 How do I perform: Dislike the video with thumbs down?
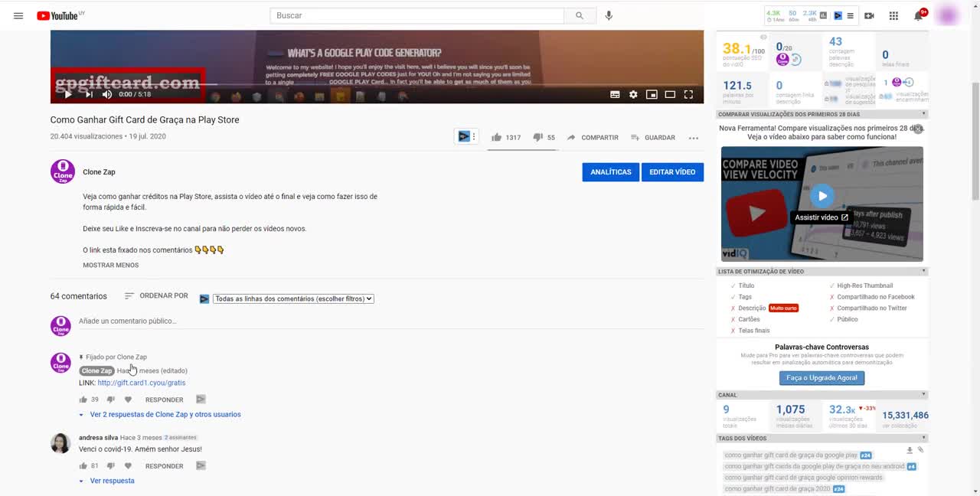537,138
